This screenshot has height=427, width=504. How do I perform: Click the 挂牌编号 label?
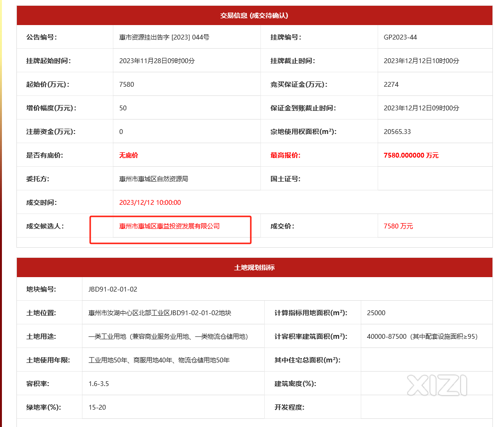coord(286,37)
